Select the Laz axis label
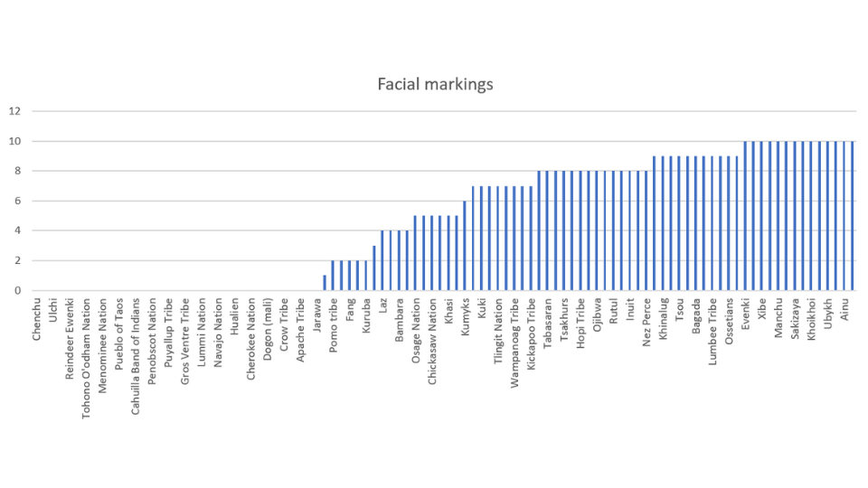Image resolution: width=868 pixels, height=488 pixels. coord(383,305)
